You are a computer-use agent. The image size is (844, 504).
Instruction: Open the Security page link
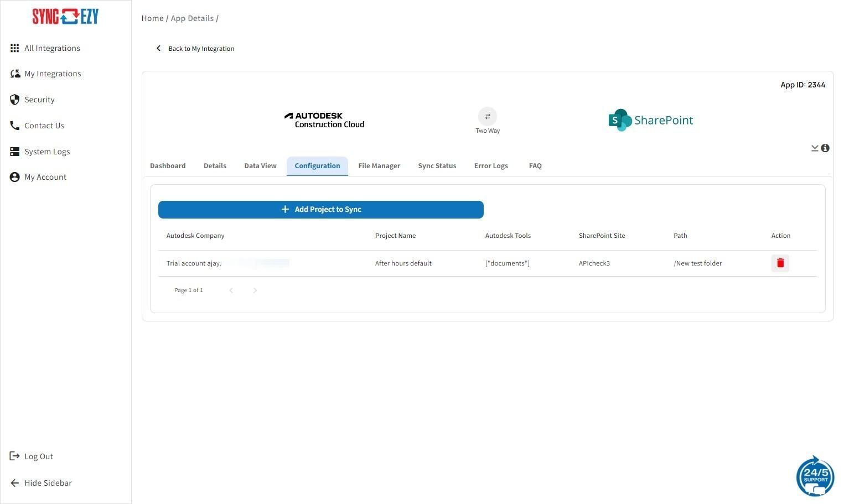tap(39, 100)
